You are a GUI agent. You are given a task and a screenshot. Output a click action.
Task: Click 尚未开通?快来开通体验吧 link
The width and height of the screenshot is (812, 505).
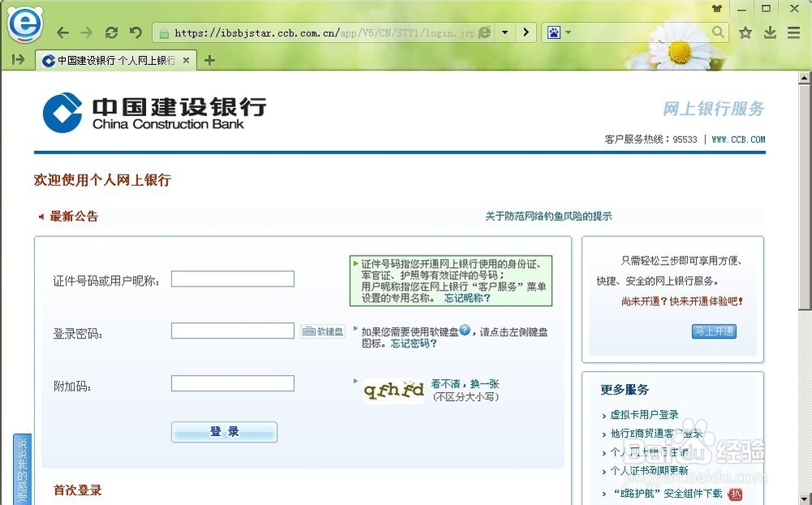pyautogui.click(x=683, y=301)
